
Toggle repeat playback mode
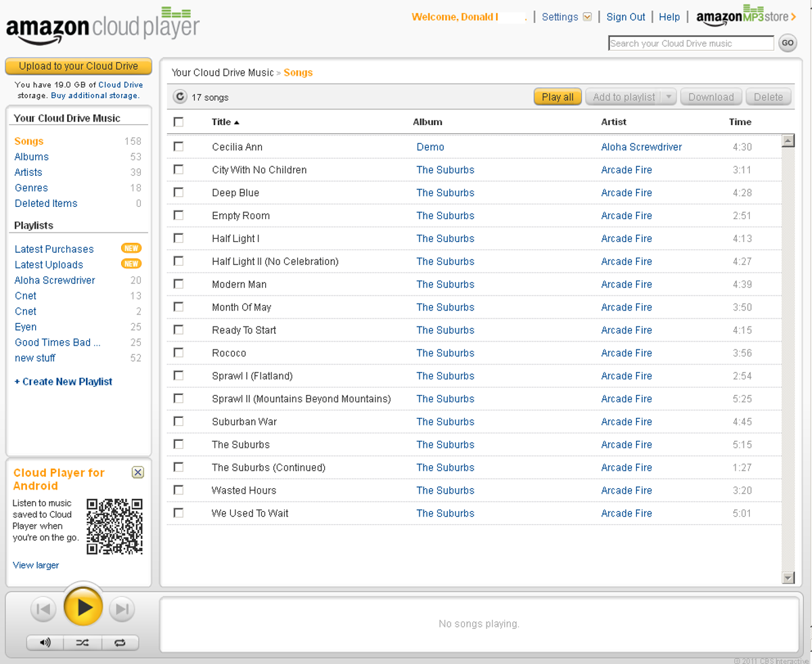click(120, 642)
